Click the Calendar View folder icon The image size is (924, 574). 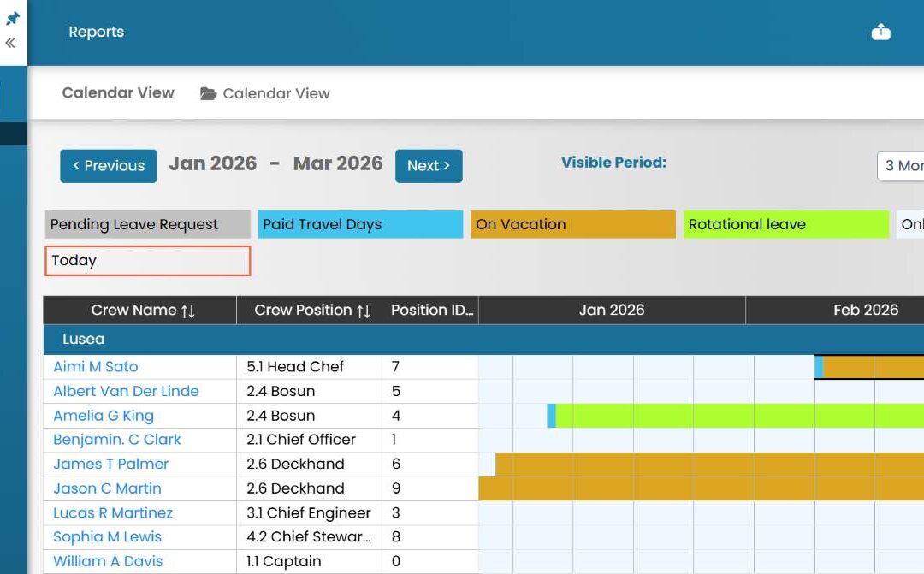pos(208,93)
